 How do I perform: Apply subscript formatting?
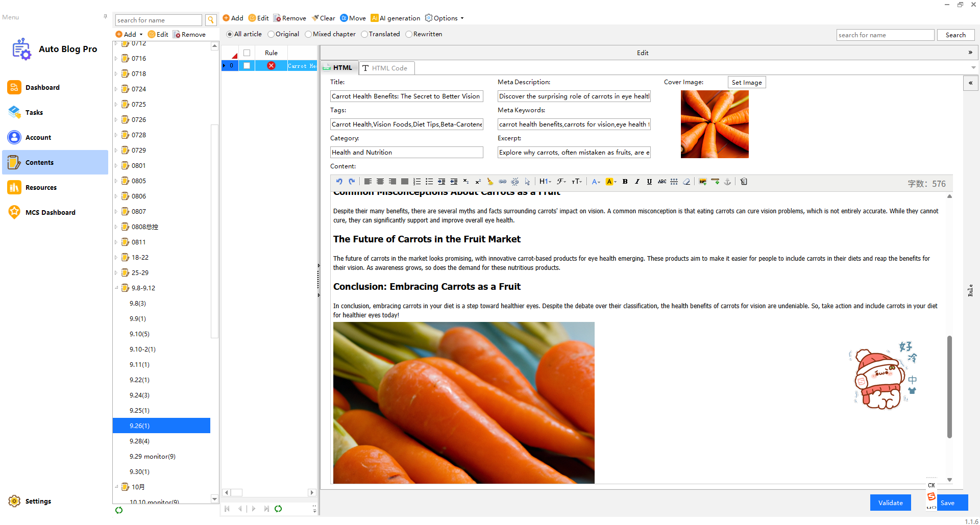tap(466, 182)
